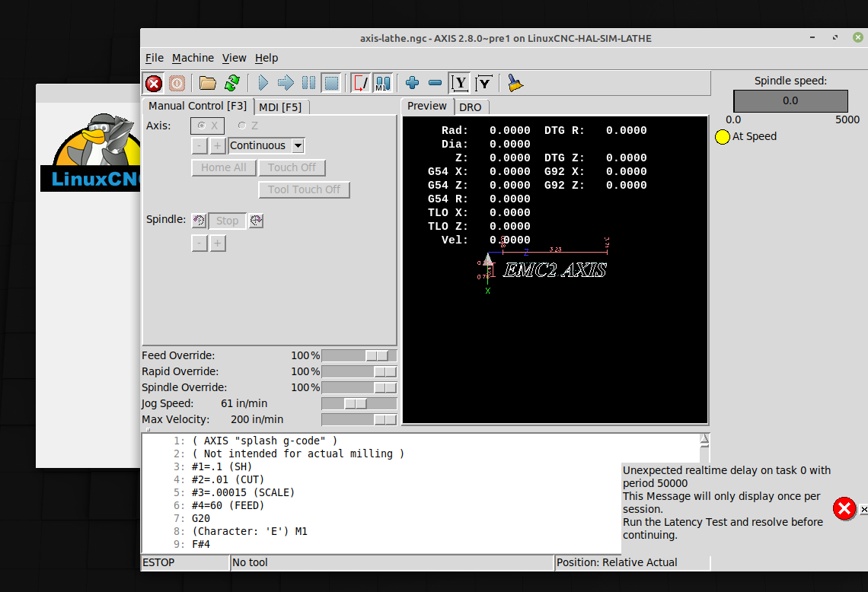Switch to the DRO tab
868x592 pixels.
click(x=471, y=107)
